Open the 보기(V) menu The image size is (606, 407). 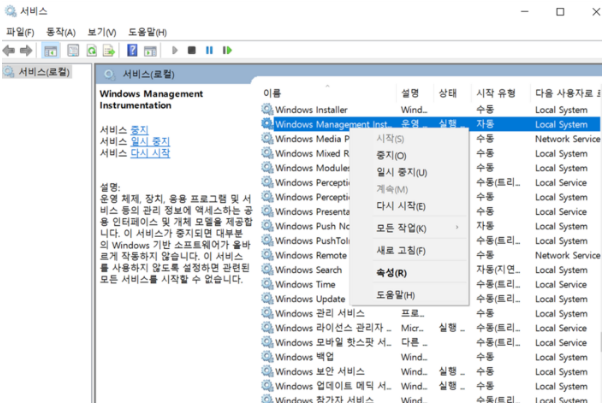(x=102, y=32)
